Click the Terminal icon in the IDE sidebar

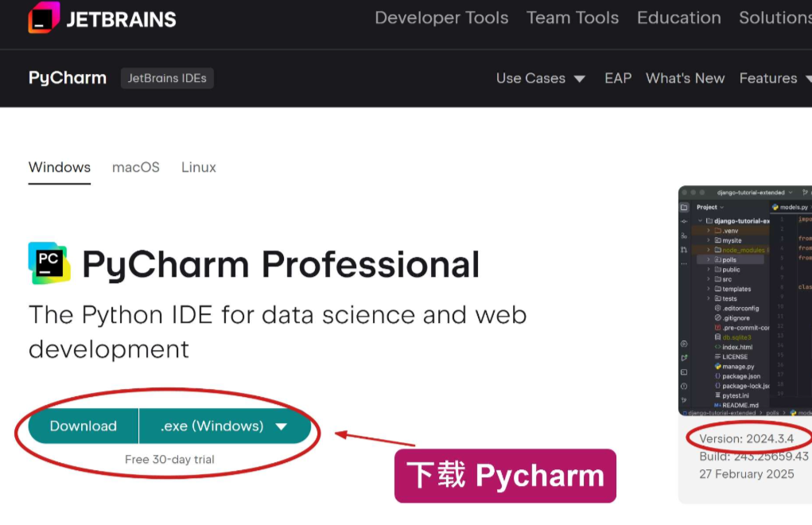click(x=684, y=372)
